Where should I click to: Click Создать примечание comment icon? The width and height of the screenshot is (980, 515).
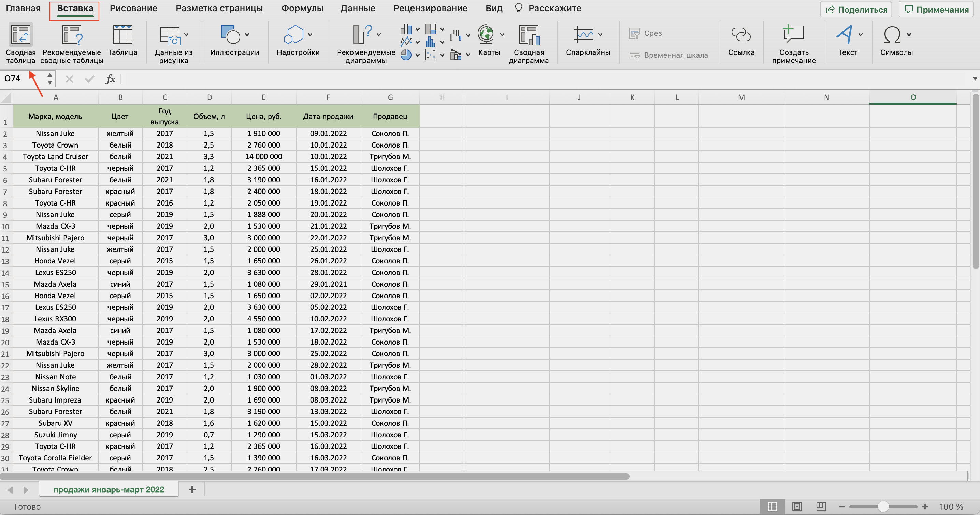(x=794, y=35)
